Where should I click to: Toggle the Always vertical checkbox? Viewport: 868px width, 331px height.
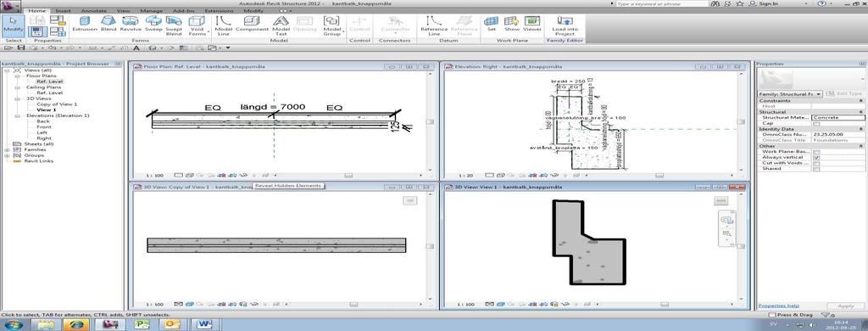tap(816, 158)
